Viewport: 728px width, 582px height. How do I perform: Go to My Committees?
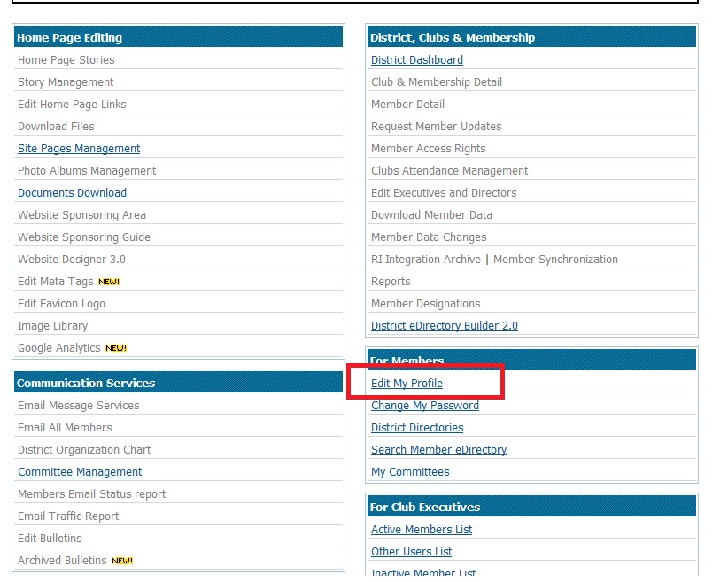[x=409, y=472]
